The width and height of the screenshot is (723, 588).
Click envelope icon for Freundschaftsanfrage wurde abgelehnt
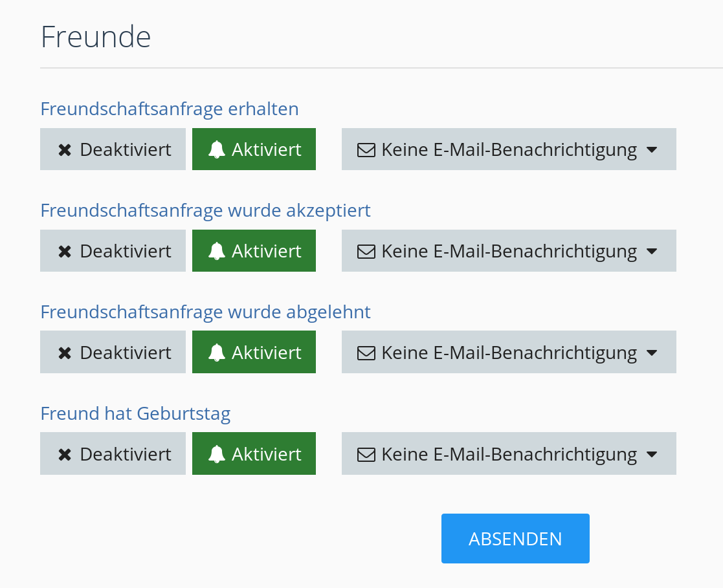[x=366, y=353]
